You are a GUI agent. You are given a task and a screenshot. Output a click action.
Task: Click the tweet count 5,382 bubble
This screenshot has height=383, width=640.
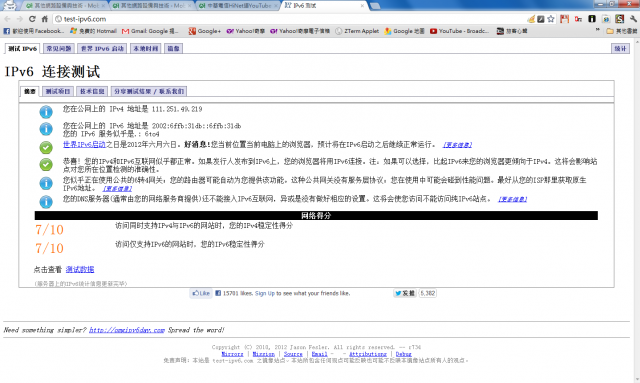point(427,293)
